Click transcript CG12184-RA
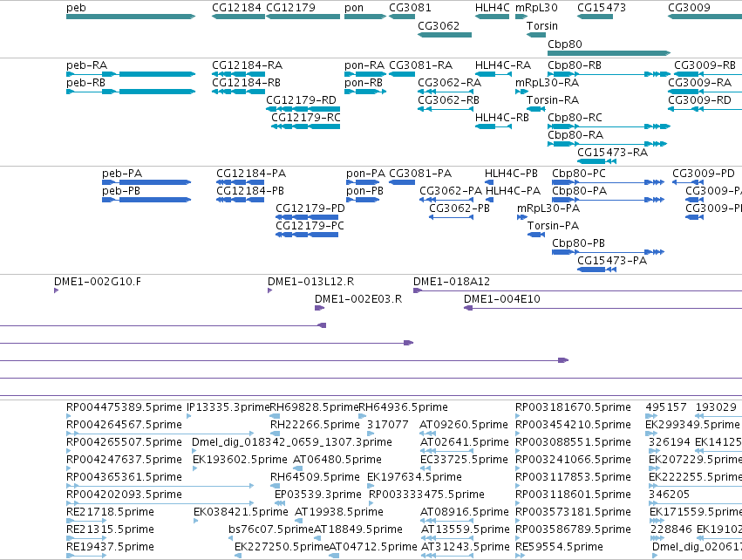 (x=247, y=65)
